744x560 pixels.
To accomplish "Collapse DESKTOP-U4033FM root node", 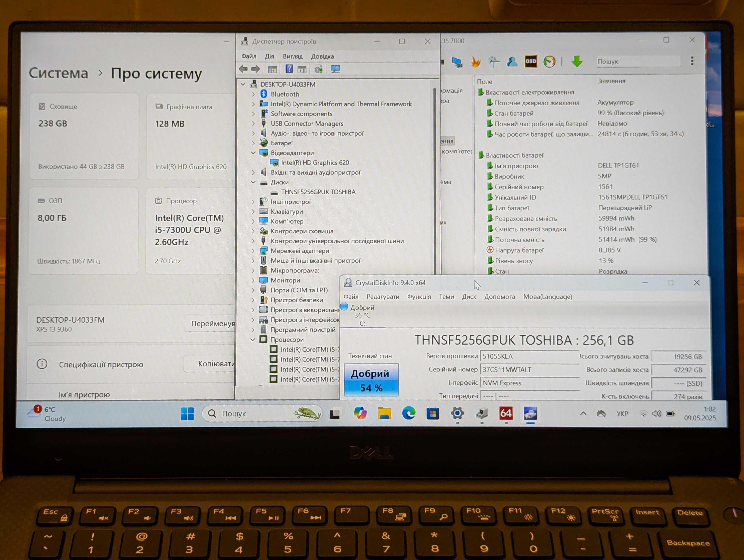I will pyautogui.click(x=243, y=84).
